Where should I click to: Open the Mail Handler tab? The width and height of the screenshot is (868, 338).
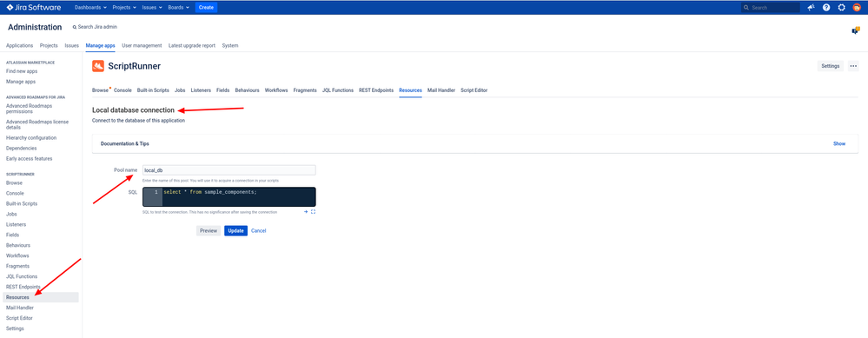441,90
